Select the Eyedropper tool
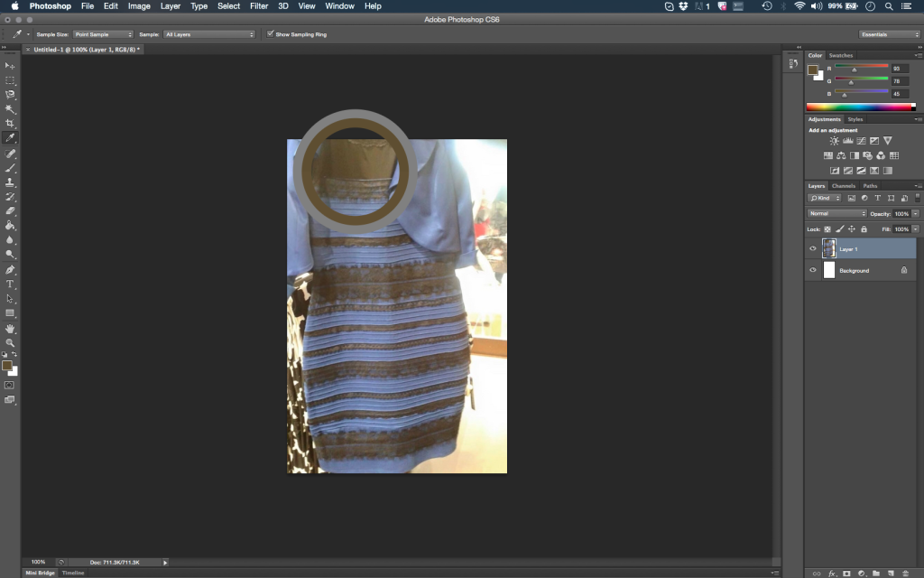The width and height of the screenshot is (924, 578). coord(11,137)
